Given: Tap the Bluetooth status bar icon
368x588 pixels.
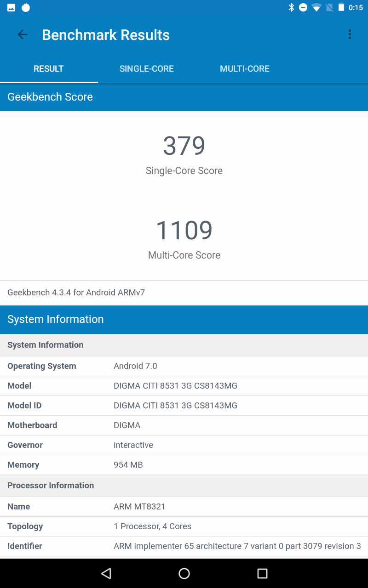Looking at the screenshot, I should click(291, 7).
